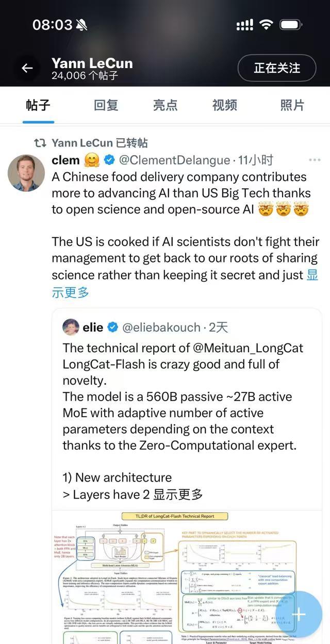Tap the retweet icon above the post

(40, 142)
